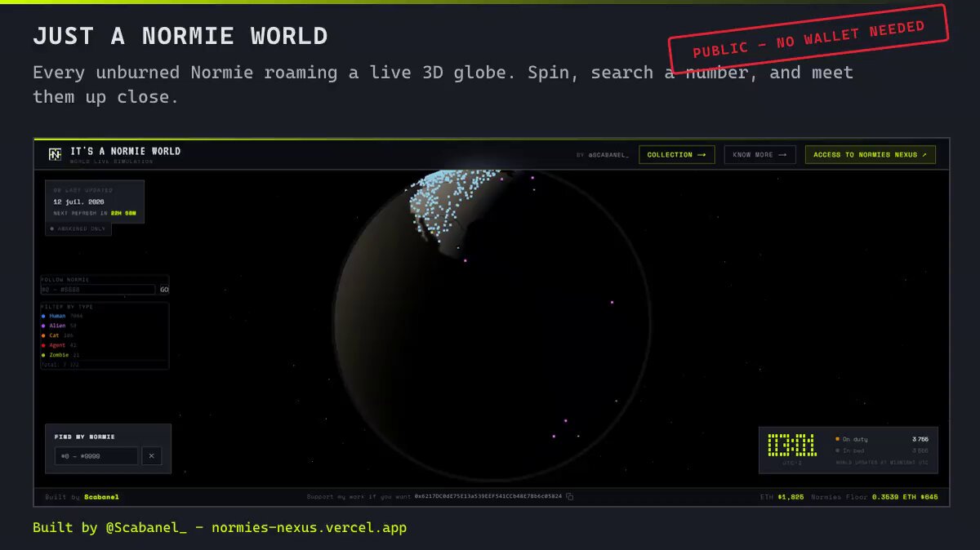This screenshot has height=550, width=980.
Task: Click the It's A Normie World title
Action: 125,151
